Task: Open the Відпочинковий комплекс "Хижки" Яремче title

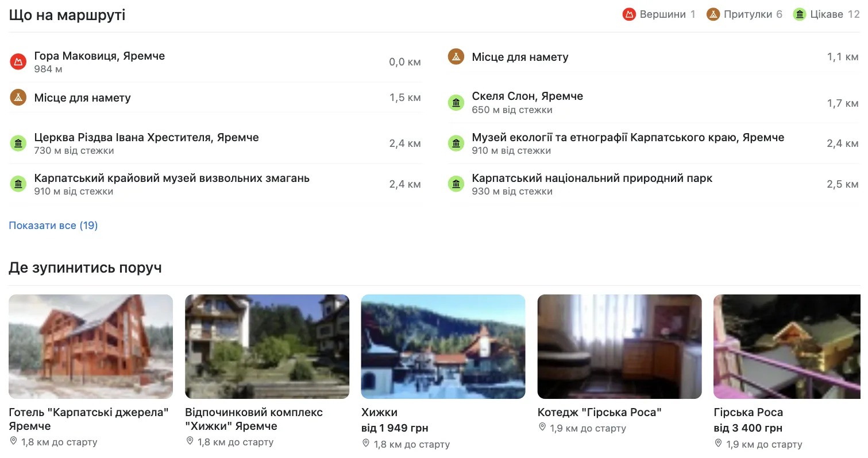Action: pyautogui.click(x=254, y=420)
